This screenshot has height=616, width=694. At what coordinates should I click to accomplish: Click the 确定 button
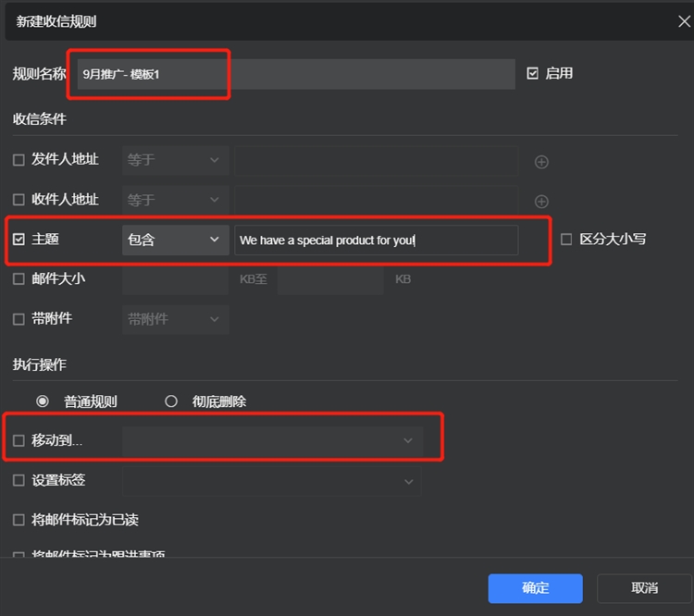click(535, 588)
